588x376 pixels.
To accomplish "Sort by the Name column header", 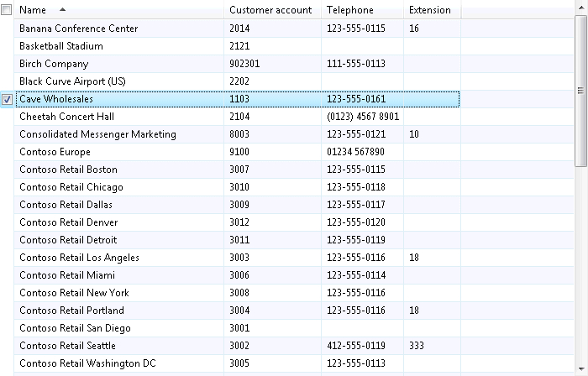I will pos(118,10).
